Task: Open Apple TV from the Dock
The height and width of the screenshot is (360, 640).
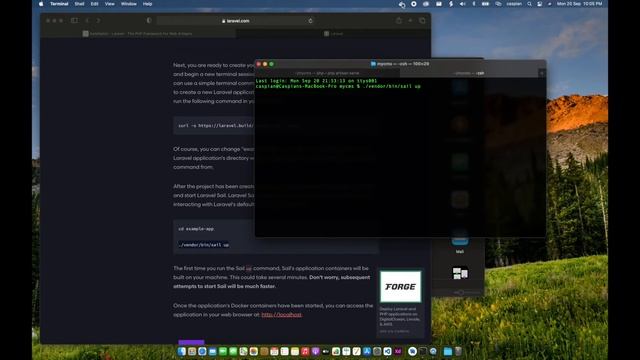Action: tap(326, 351)
